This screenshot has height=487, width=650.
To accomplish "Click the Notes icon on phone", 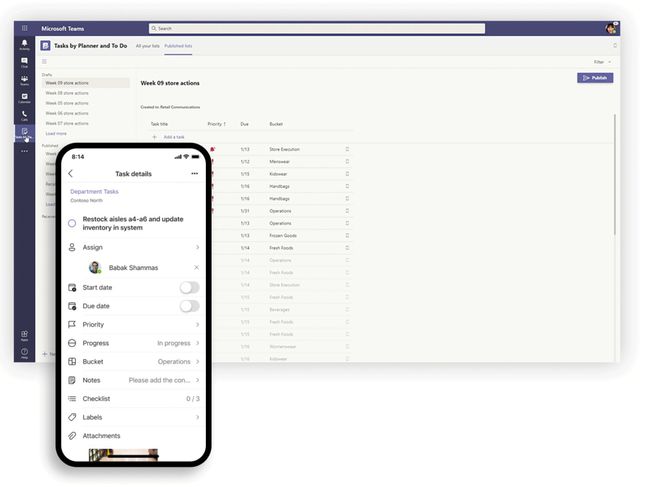I will [72, 380].
